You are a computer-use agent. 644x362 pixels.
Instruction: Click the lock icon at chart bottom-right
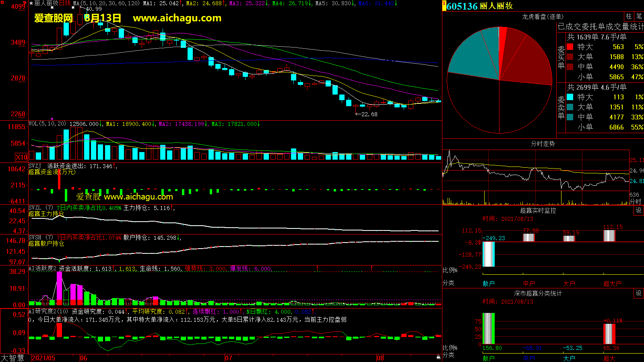(x=438, y=357)
